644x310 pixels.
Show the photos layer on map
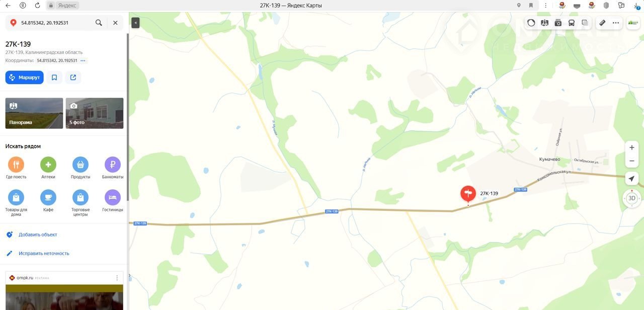pyautogui.click(x=558, y=23)
